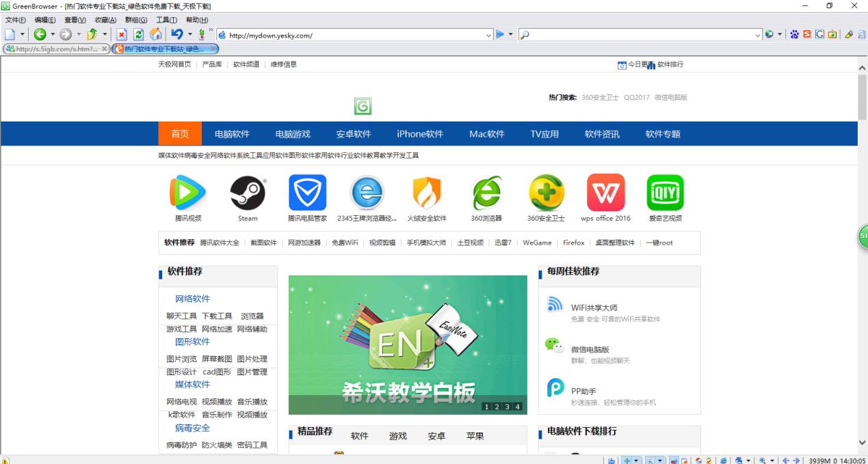This screenshot has width=868, height=464.
Task: Click the yellow highlighter icon on the toolbar
Action: pyautogui.click(x=850, y=34)
